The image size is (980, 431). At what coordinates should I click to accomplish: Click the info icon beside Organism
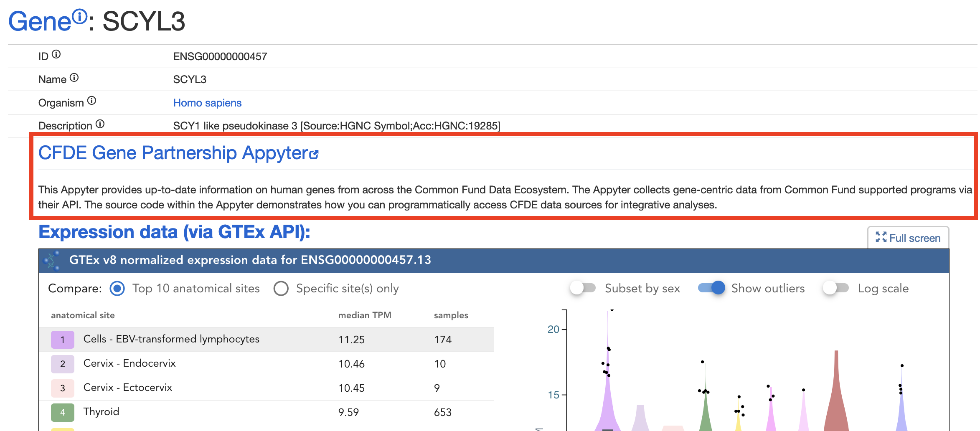(x=91, y=101)
